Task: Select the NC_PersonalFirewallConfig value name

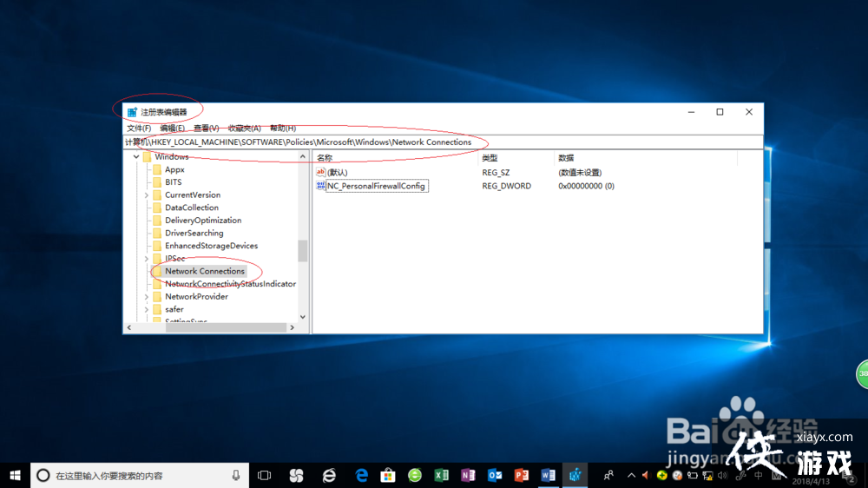Action: tap(376, 186)
